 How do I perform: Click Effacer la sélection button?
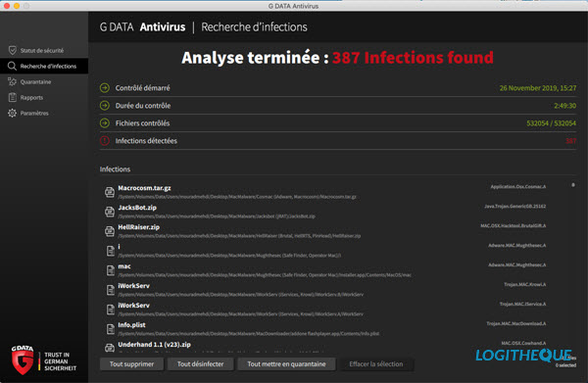click(x=376, y=363)
